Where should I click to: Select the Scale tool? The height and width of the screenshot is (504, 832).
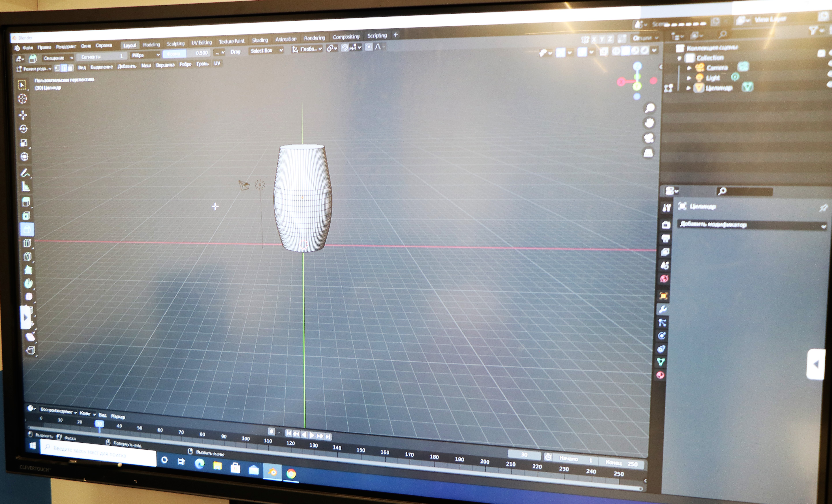point(24,143)
